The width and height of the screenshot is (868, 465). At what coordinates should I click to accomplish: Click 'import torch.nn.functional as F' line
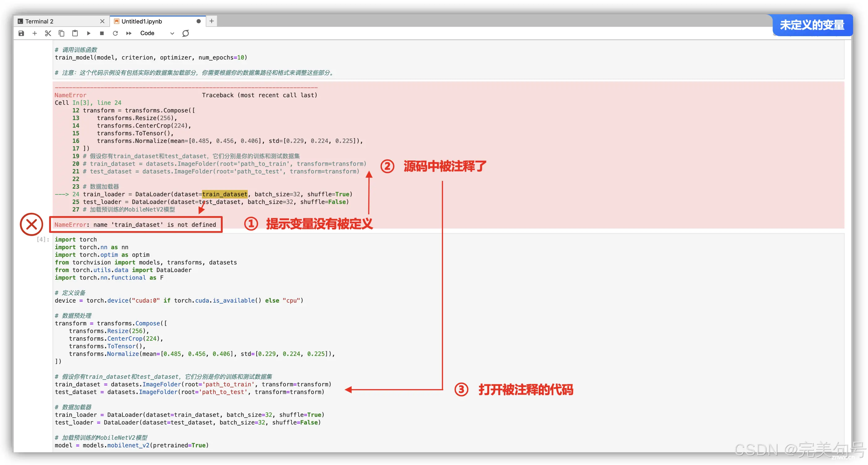pyautogui.click(x=109, y=278)
